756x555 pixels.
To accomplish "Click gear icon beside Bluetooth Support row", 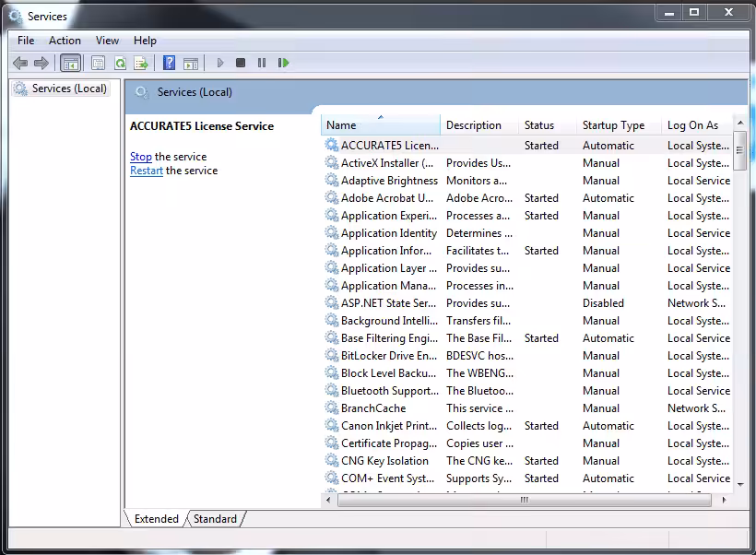I will (x=332, y=390).
